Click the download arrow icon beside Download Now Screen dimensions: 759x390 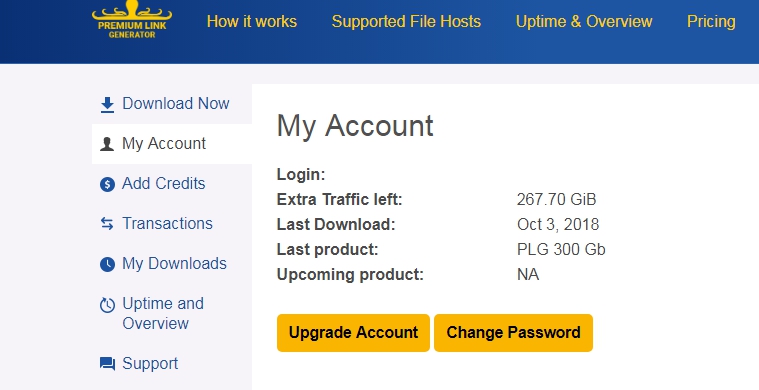point(107,105)
